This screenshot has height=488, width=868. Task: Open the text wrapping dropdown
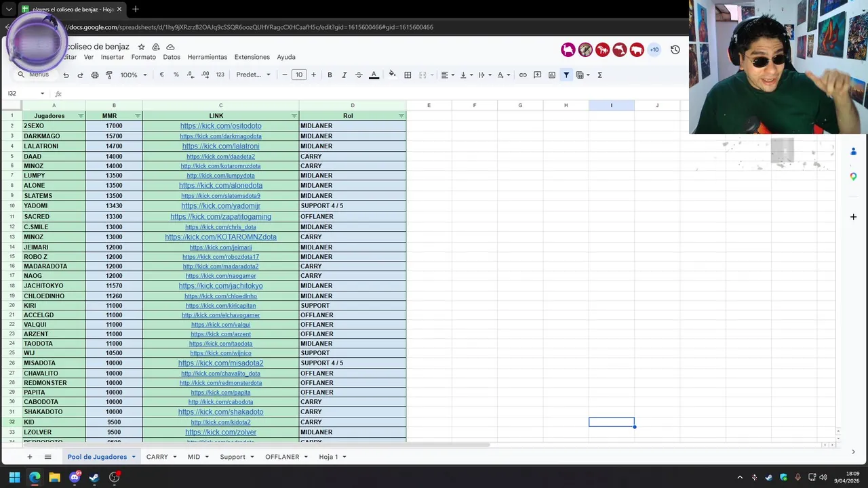[x=484, y=75]
